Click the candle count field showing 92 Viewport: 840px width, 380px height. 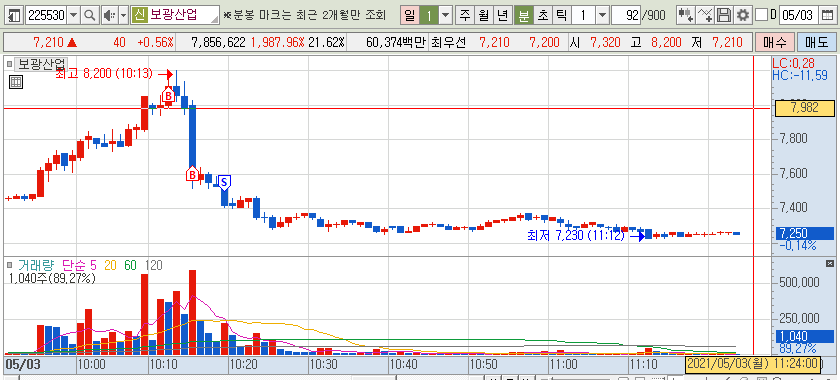(626, 16)
